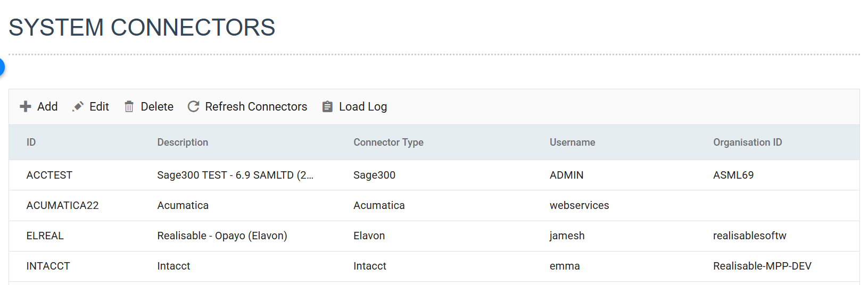Click the plus icon for Add

coord(25,107)
